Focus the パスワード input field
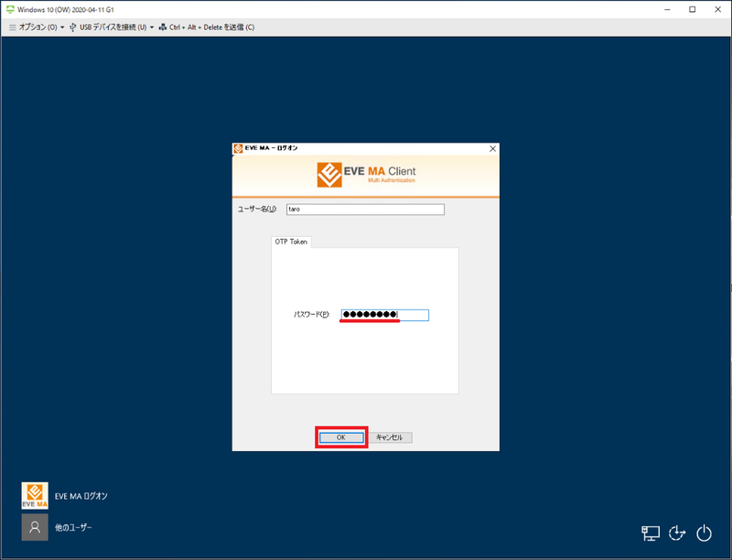The height and width of the screenshot is (560, 732). coord(384,315)
